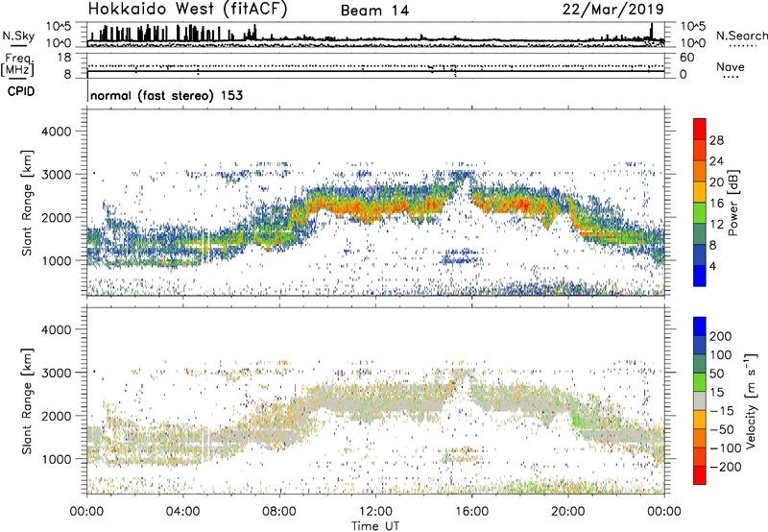This screenshot has width=768, height=532.
Task: Click the 12–16 dB light green Power segment
Action: pos(700,213)
